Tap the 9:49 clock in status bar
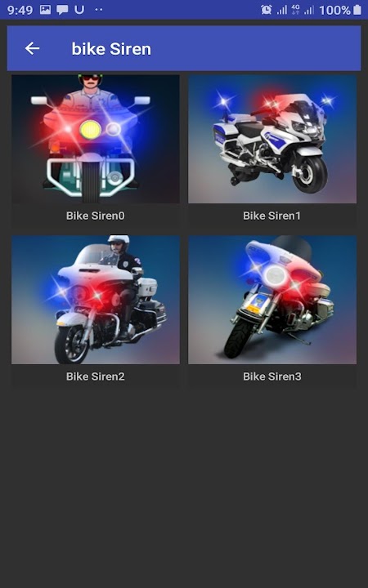Image resolution: width=368 pixels, height=588 pixels. point(20,10)
